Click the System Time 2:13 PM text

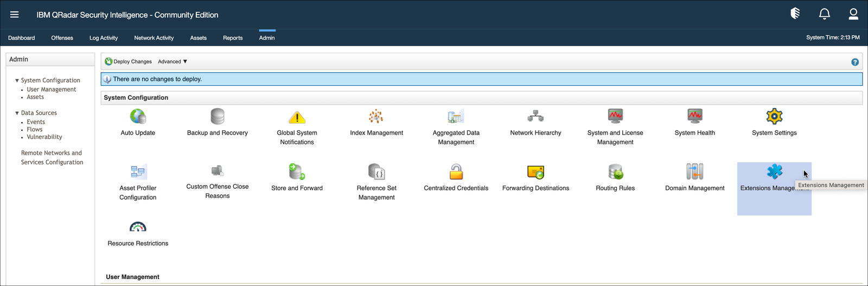833,37
